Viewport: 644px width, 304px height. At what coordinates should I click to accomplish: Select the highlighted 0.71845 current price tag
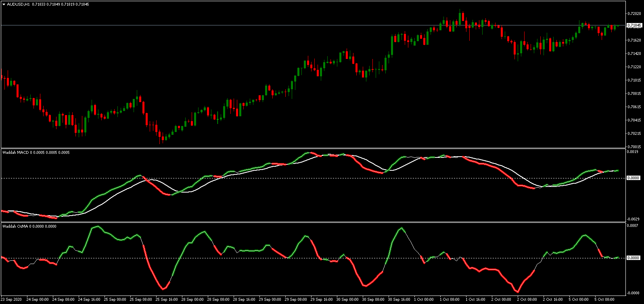[634, 25]
